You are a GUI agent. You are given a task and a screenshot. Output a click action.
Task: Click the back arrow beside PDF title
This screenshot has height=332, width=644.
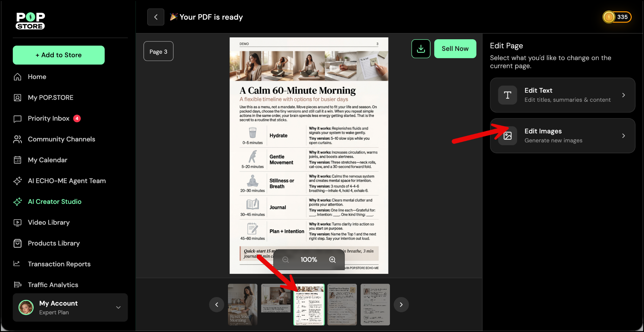(x=156, y=17)
